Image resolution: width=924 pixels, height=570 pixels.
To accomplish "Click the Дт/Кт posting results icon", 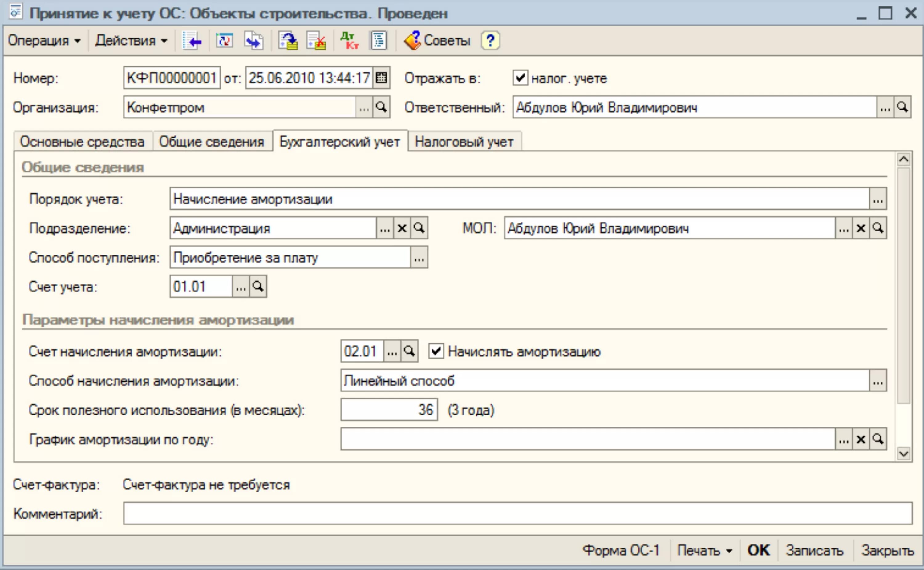I will (349, 40).
